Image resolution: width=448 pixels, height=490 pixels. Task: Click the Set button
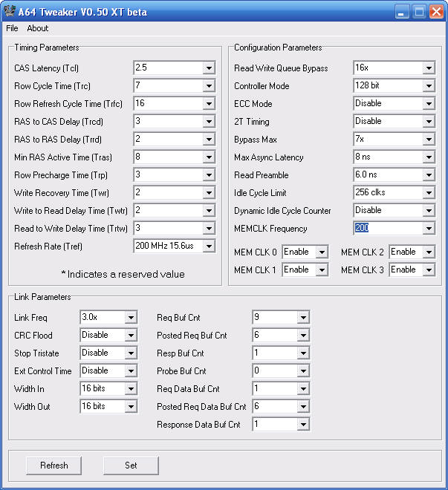pos(131,465)
